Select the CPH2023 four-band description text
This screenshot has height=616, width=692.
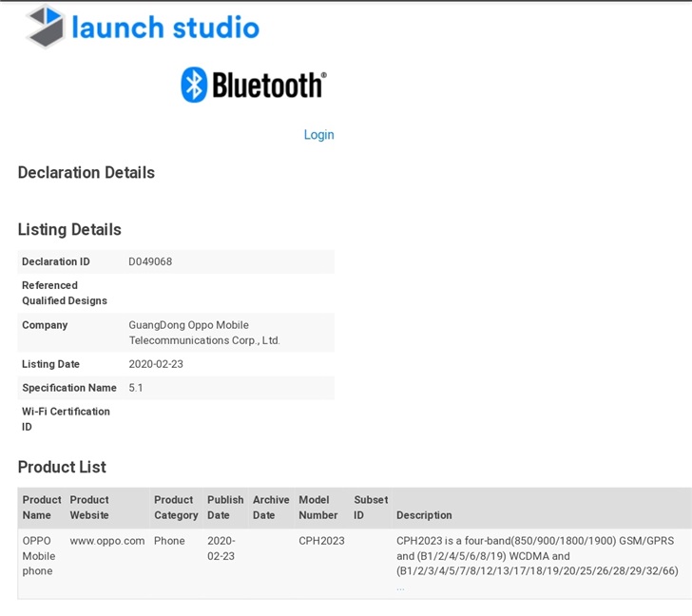tap(537, 556)
